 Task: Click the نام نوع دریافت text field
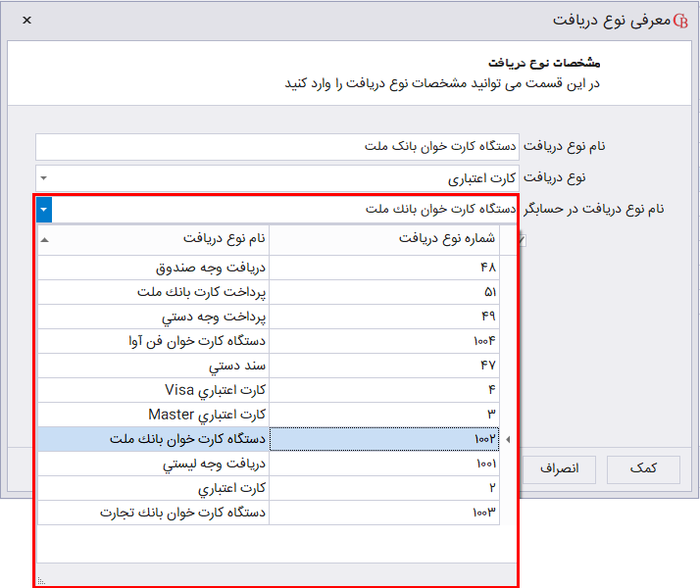[x=278, y=147]
